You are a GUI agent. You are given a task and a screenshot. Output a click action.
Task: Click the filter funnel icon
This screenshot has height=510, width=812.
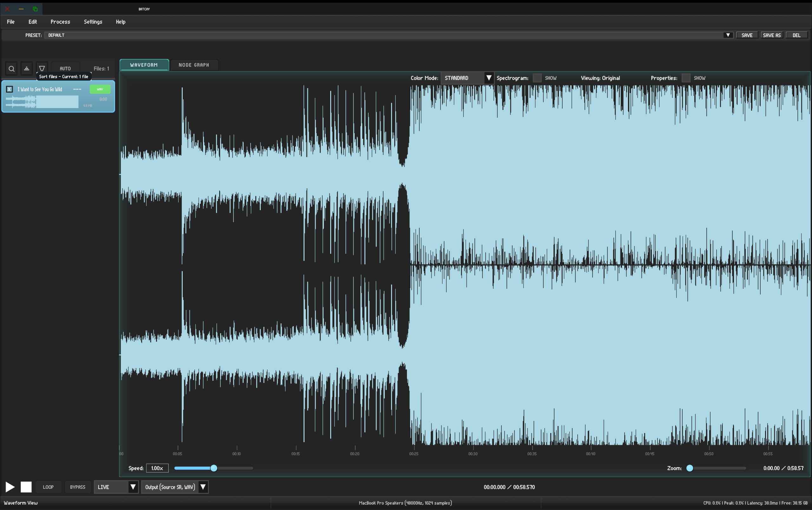tap(42, 68)
